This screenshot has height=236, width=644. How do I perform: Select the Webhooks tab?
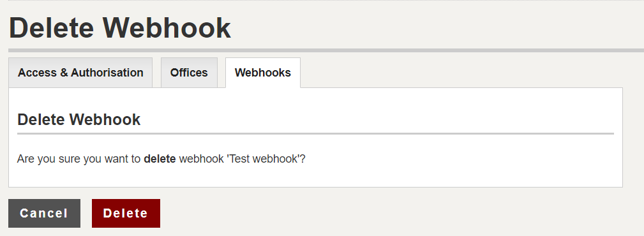coord(263,73)
